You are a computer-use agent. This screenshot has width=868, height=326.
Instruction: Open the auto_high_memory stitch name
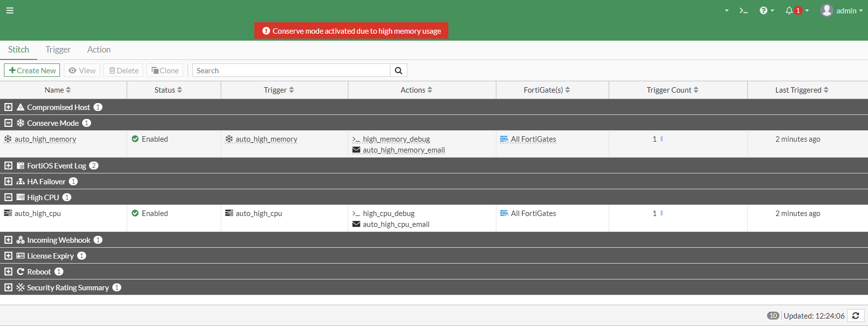pos(46,139)
